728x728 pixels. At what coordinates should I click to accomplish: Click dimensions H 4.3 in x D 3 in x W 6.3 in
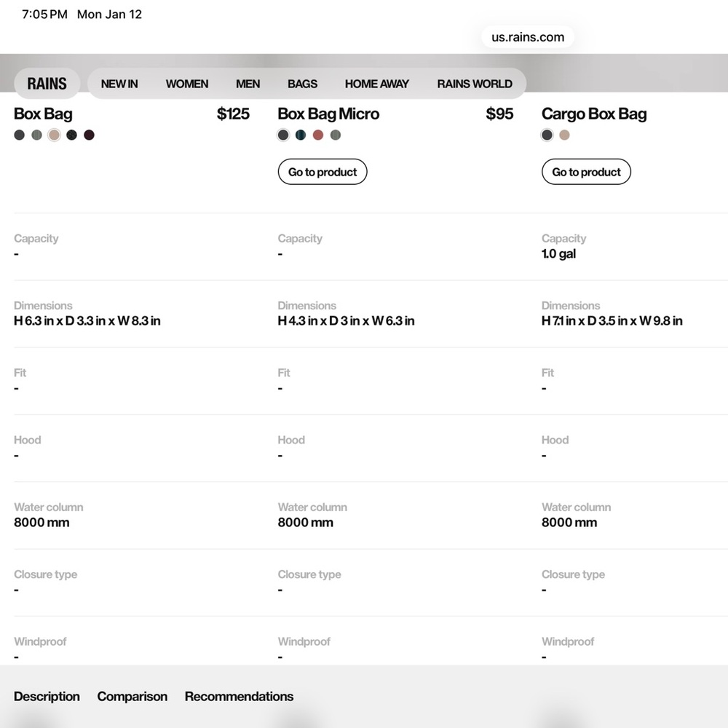(346, 321)
